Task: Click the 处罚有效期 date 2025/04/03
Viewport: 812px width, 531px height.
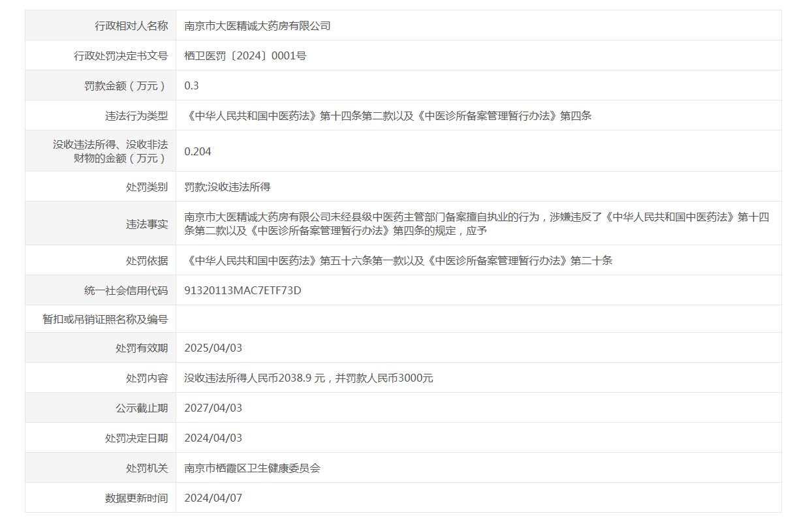Action: click(x=213, y=348)
